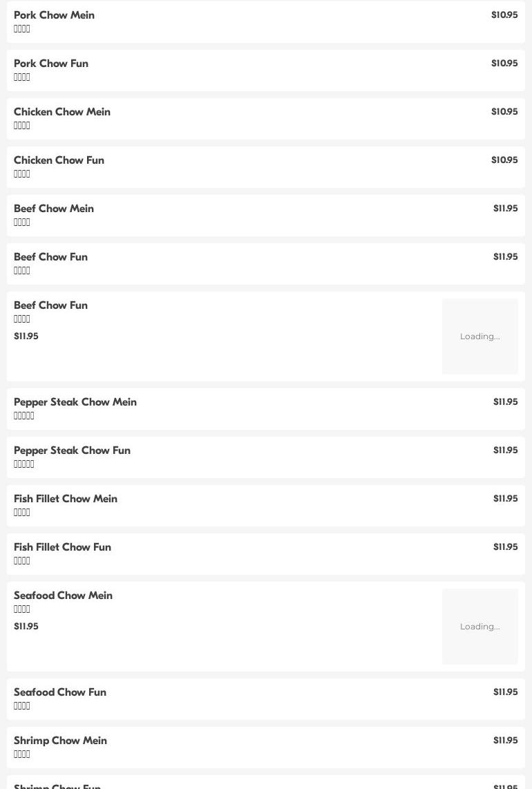Open the Shrimp Chow Mein item

(266, 748)
